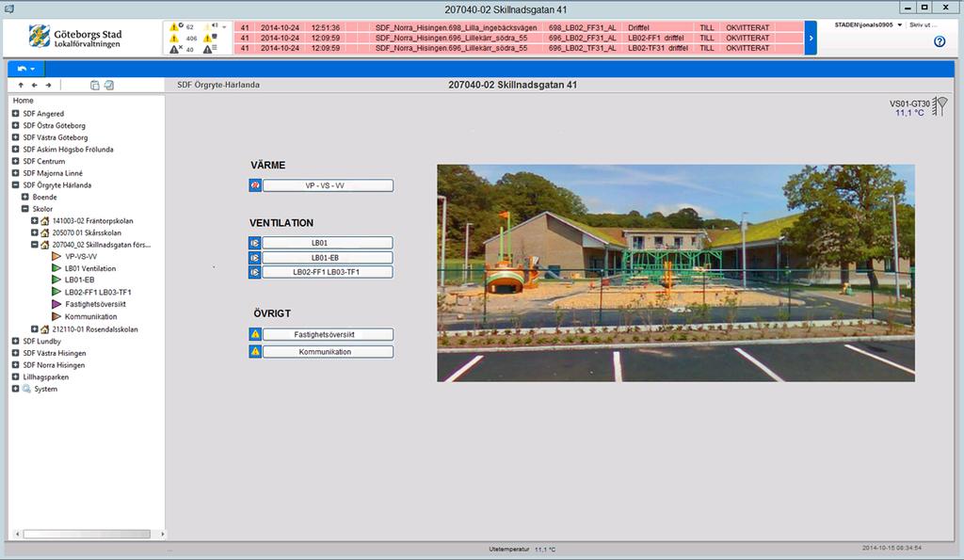This screenshot has height=560, width=964.
Task: Open the VP - VS - VV button
Action: pos(328,185)
